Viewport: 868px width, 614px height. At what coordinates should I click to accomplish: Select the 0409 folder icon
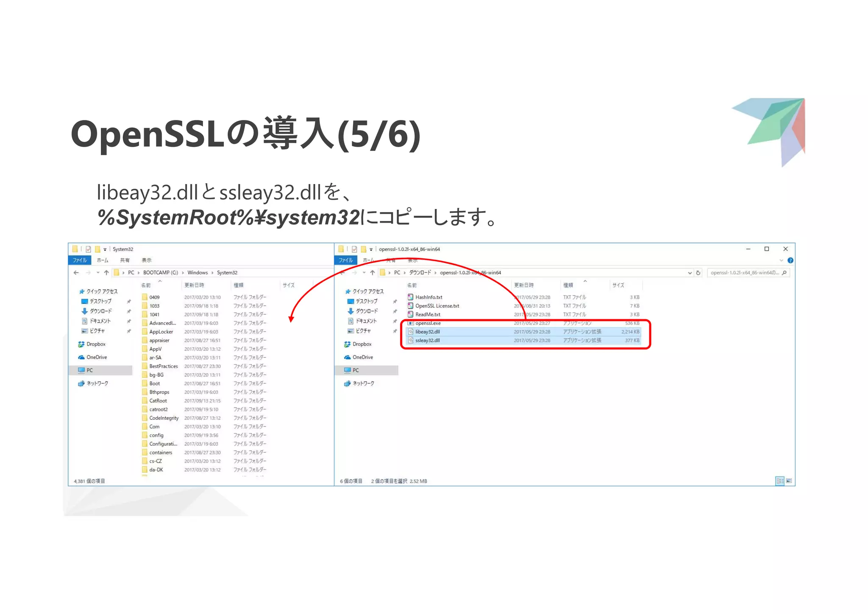point(145,297)
